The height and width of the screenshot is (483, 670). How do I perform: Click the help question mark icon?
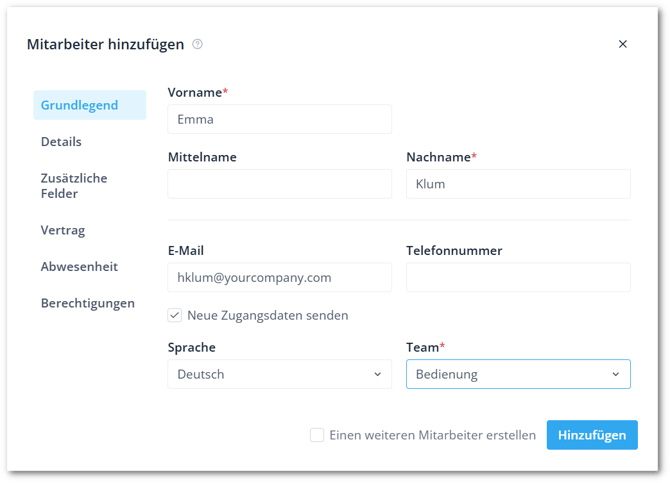pos(198,44)
